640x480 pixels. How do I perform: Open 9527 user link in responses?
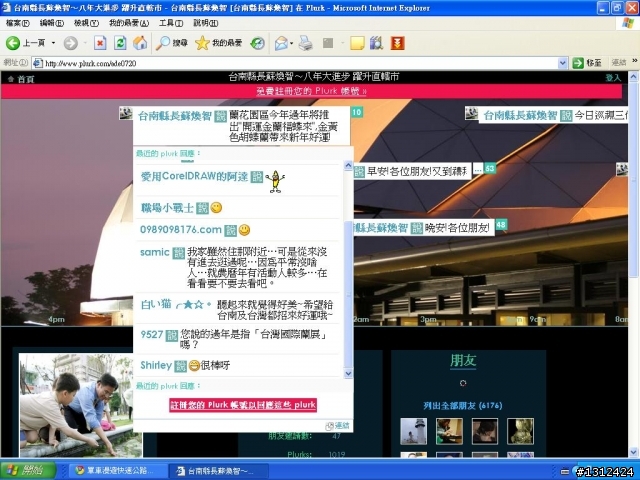click(x=151, y=335)
